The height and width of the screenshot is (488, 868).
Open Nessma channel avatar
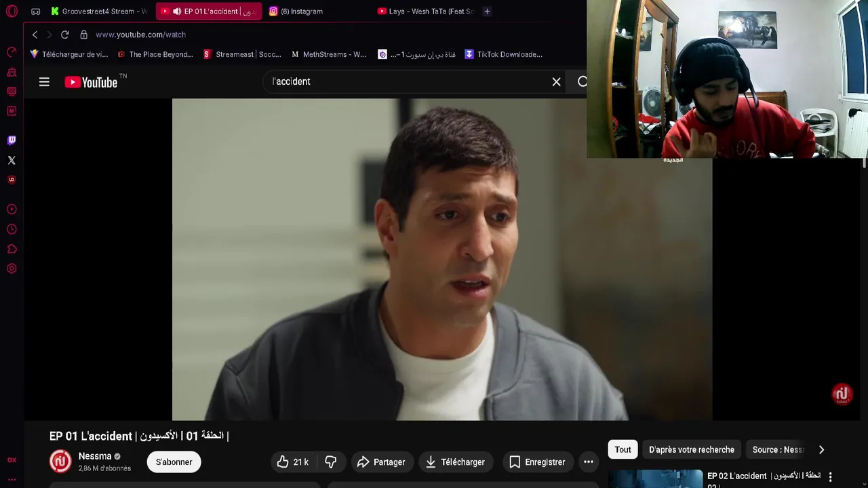click(60, 462)
